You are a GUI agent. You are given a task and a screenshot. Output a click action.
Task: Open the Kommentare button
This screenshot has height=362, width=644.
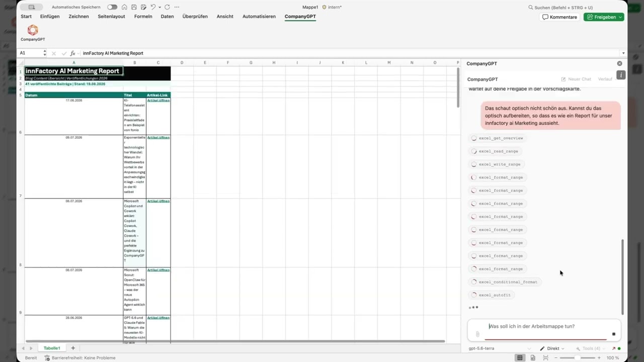[x=559, y=17]
